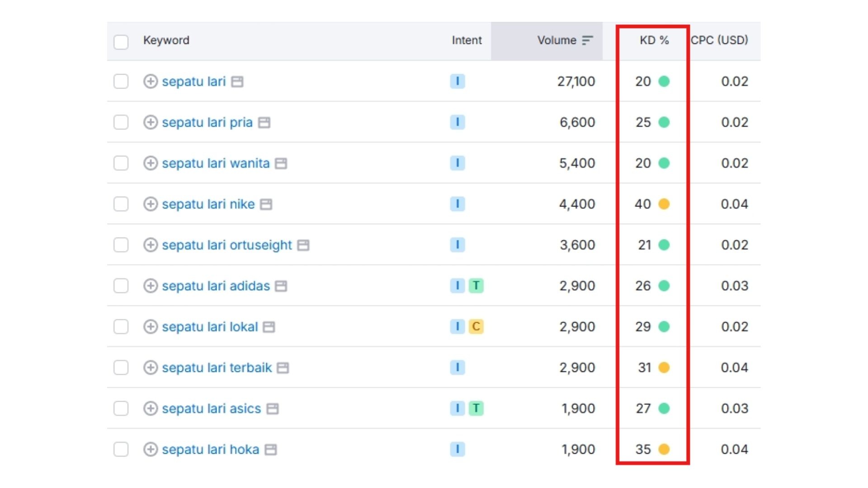Viewport: 868px width, 488px height.
Task: Open the sepatu lari adidas keyword link
Action: tap(216, 286)
